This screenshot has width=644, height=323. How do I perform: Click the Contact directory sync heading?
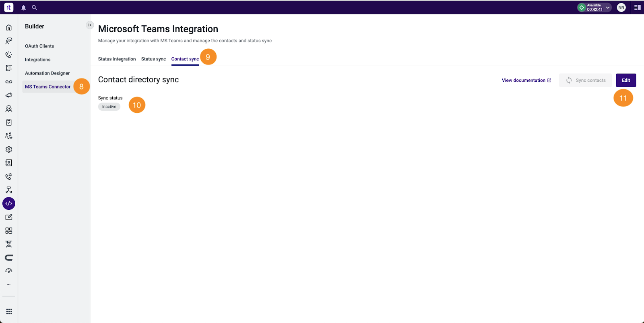(x=138, y=80)
